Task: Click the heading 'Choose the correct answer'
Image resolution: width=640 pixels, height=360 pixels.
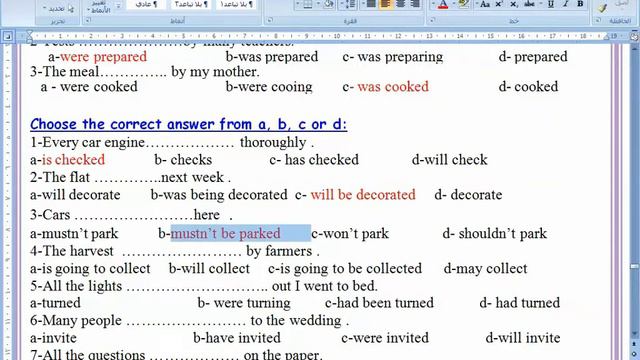Action: click(188, 124)
